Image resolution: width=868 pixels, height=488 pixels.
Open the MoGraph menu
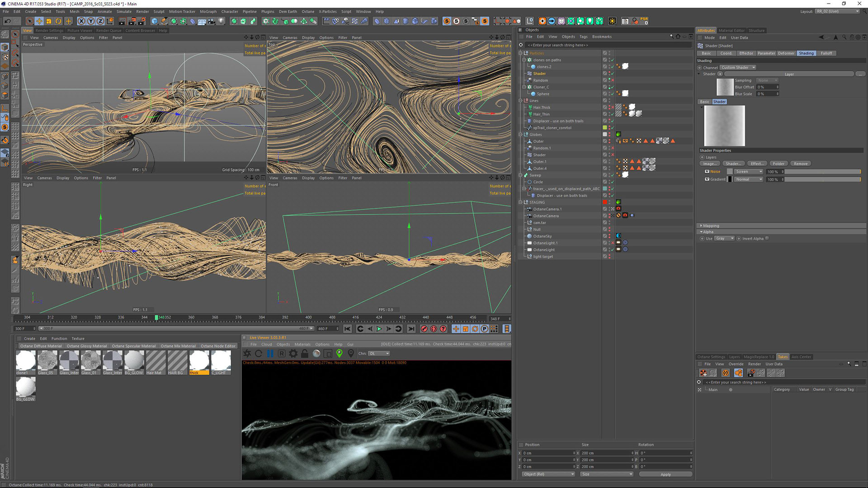point(208,11)
